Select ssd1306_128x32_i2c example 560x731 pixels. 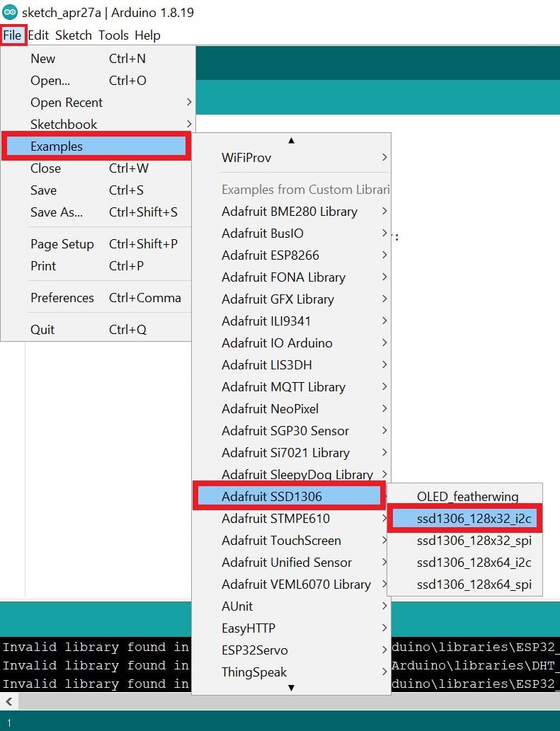click(464, 519)
